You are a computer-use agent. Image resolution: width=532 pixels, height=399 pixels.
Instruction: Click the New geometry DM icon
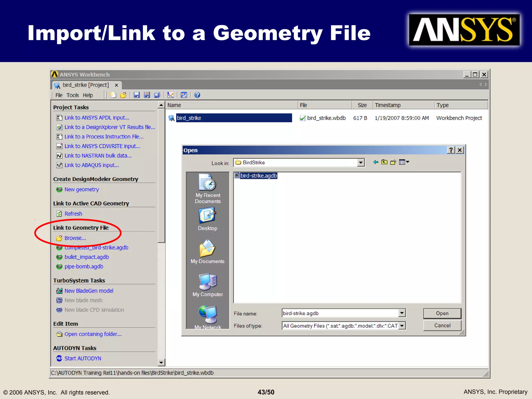[59, 189]
